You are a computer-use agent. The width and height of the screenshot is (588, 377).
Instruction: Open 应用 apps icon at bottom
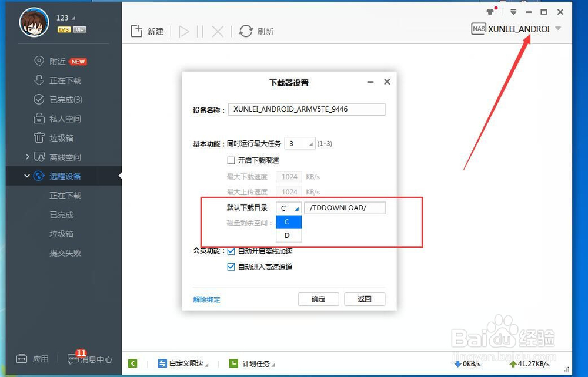(x=22, y=358)
